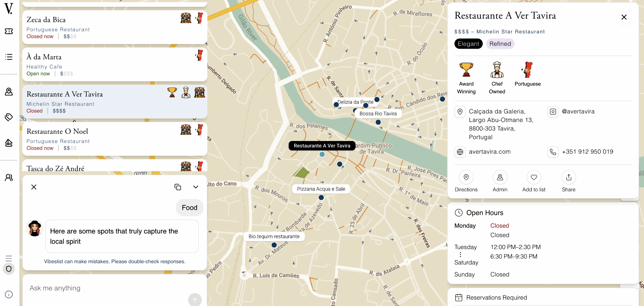Collapse the chat with chevron down

196,187
